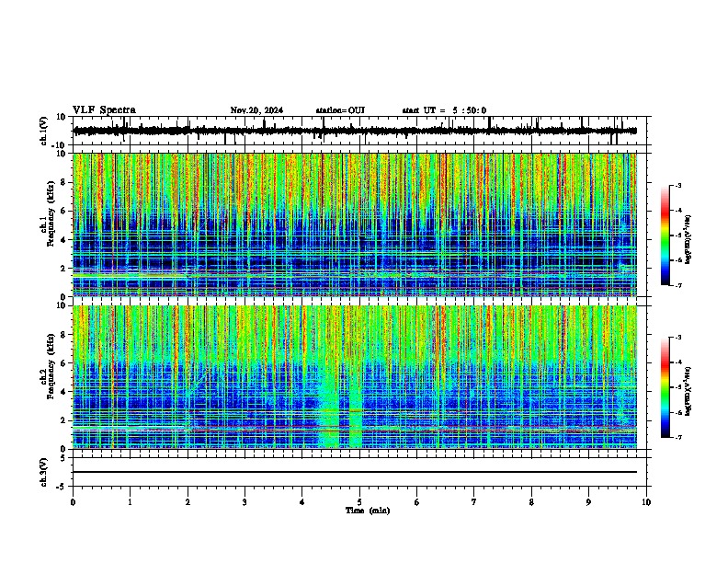
Task: Click the ch.1(V) waveform trace
Action: 355,131
